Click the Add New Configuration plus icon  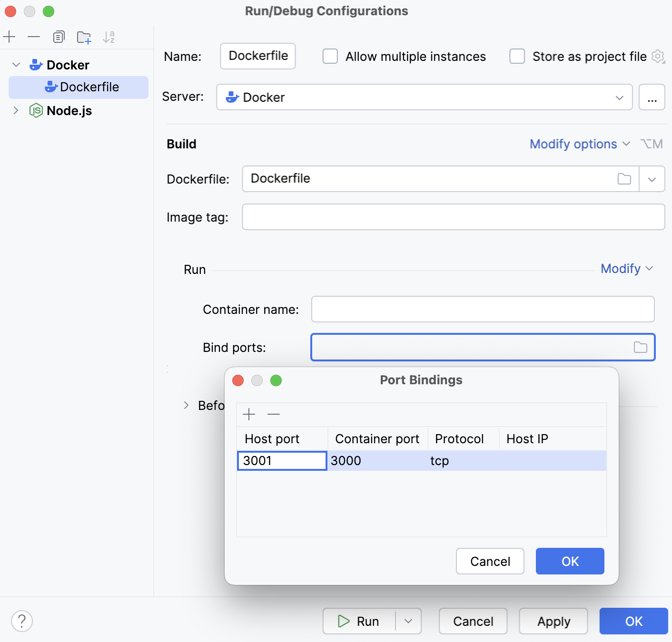pos(10,37)
